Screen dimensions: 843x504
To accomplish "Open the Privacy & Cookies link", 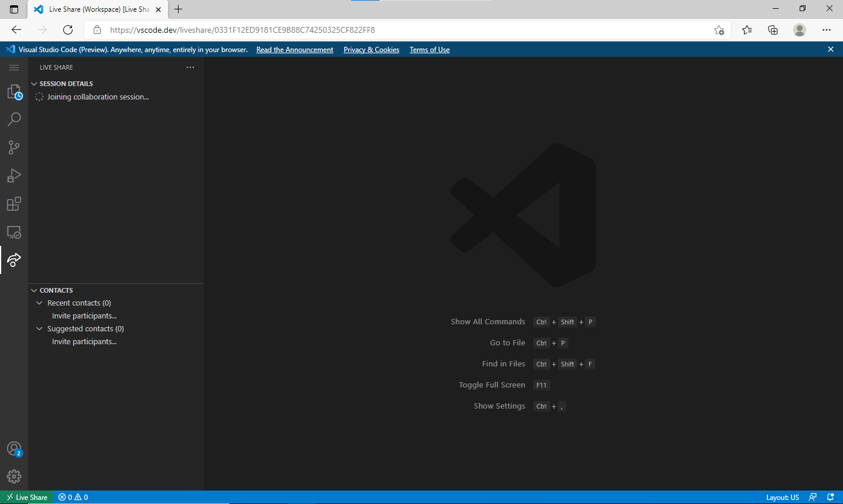I will (371, 50).
